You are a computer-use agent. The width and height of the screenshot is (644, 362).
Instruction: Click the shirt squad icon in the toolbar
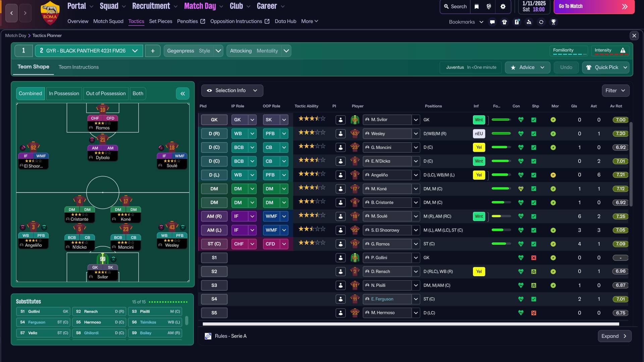[x=504, y=22]
